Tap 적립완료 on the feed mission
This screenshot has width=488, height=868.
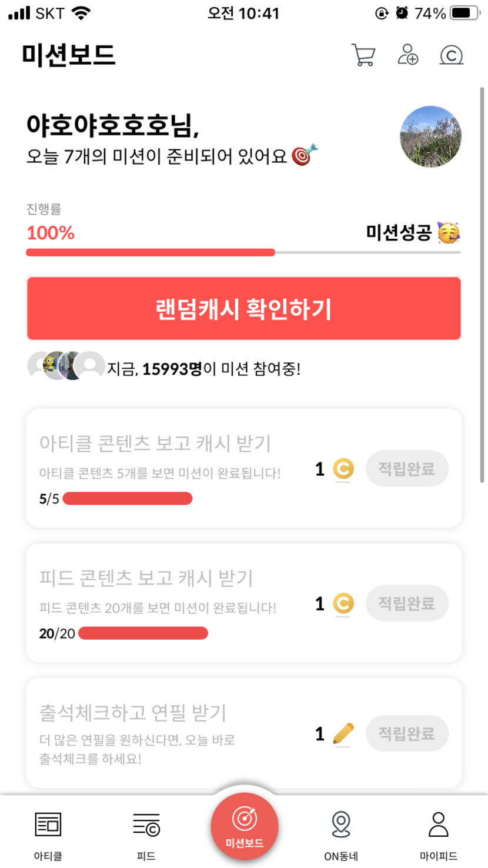click(407, 603)
